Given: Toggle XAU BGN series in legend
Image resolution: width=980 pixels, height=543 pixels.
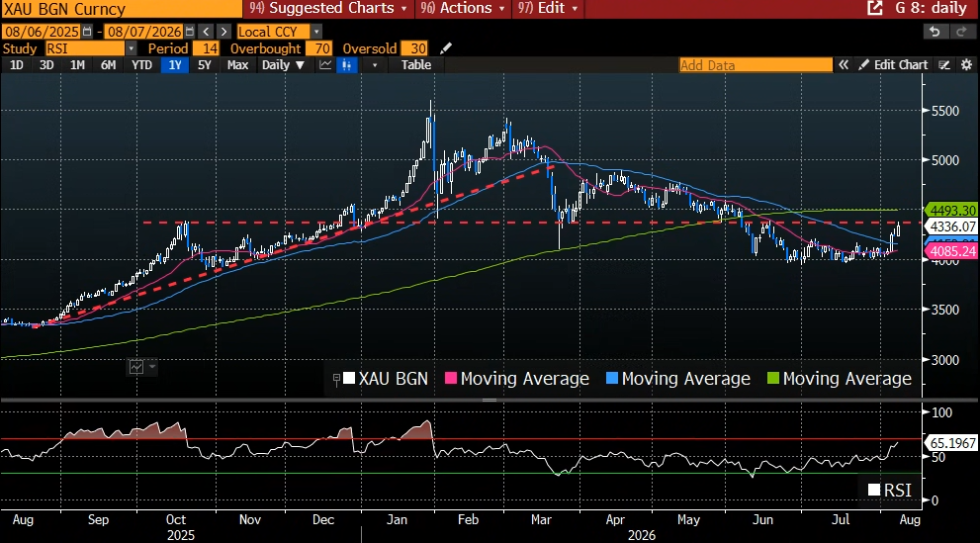Looking at the screenshot, I should [386, 379].
